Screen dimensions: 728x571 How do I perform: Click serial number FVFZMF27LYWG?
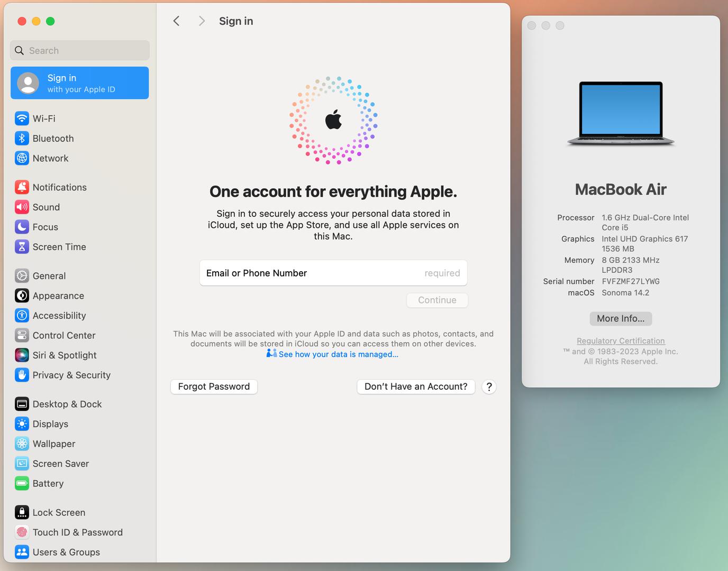(x=631, y=281)
